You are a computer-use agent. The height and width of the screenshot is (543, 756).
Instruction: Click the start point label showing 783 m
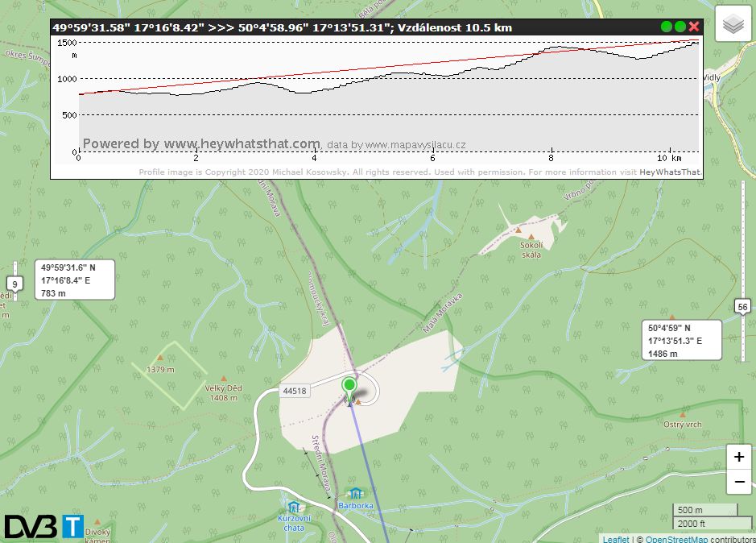tap(75, 280)
